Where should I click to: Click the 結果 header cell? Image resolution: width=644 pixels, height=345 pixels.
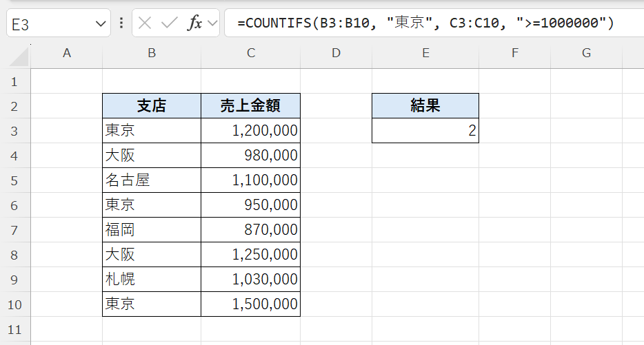(425, 106)
